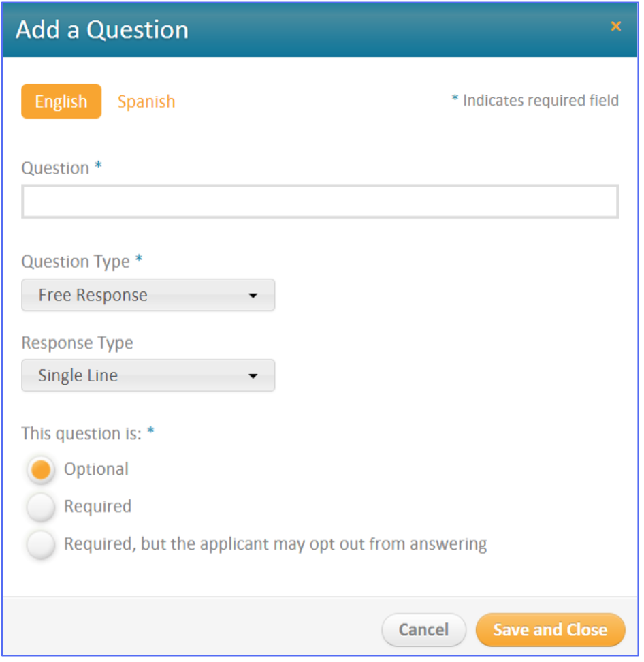Screen dimensions: 644x662
Task: Click the arrow on the Question Type dropdown
Action: point(253,296)
